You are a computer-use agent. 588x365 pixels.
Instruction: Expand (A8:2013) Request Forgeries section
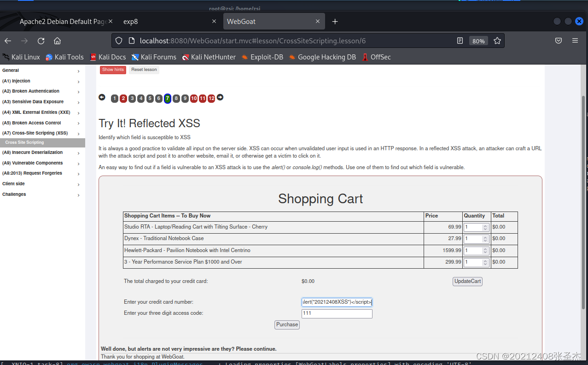(x=42, y=173)
